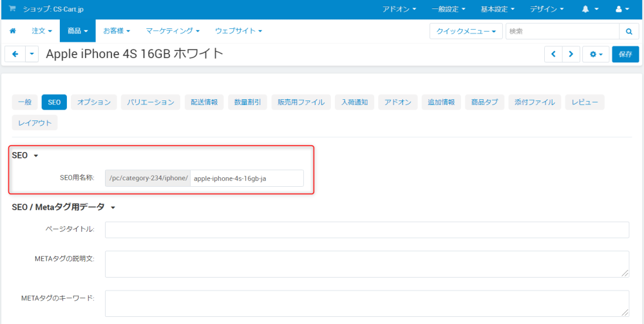Viewport: 644px width, 324px height.
Task: Click the /pc/category-234/iphone/ prefix text
Action: 148,178
